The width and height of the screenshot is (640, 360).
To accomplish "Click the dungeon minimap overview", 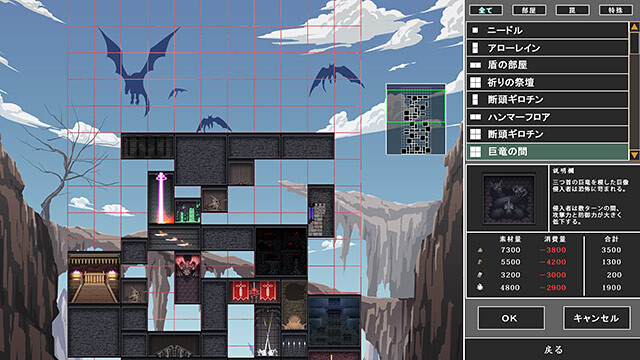I will (416, 119).
